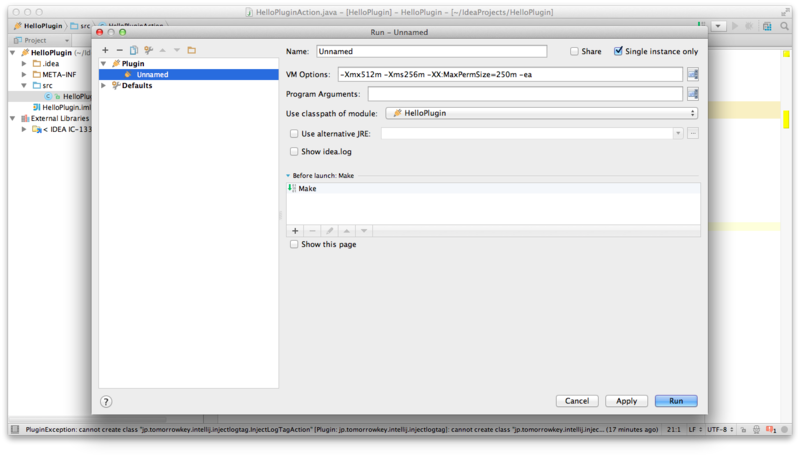Screen dimensions: 800x460
Task: Click the Name input field
Action: (x=432, y=52)
